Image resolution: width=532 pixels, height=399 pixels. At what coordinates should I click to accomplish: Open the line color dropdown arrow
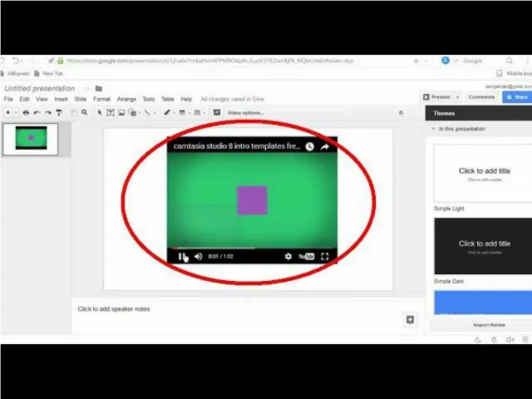coord(175,113)
